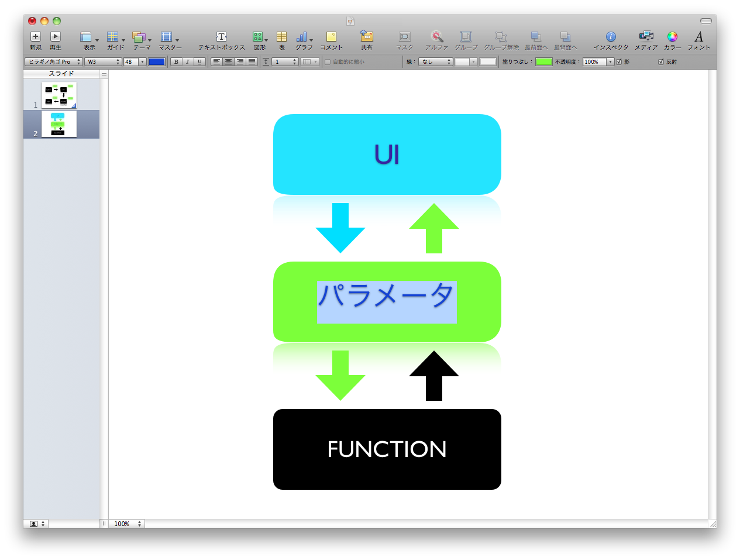Viewport: 740px width, 560px height.
Task: Click the アルファ instant alpha icon
Action: tap(436, 36)
